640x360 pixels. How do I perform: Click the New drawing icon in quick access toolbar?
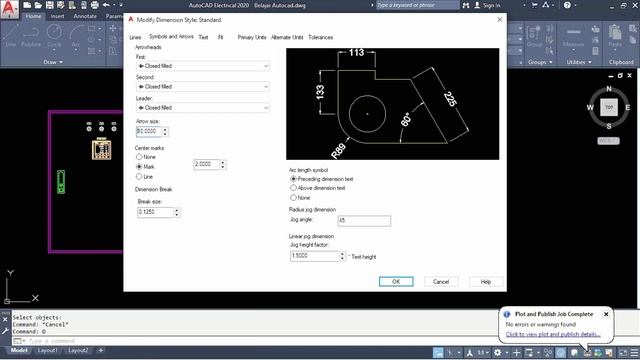(27, 5)
